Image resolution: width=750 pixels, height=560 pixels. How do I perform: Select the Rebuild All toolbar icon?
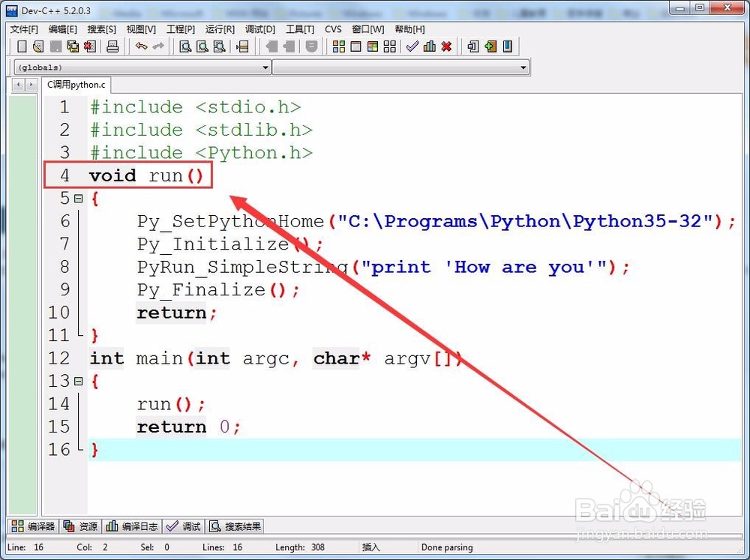point(391,46)
